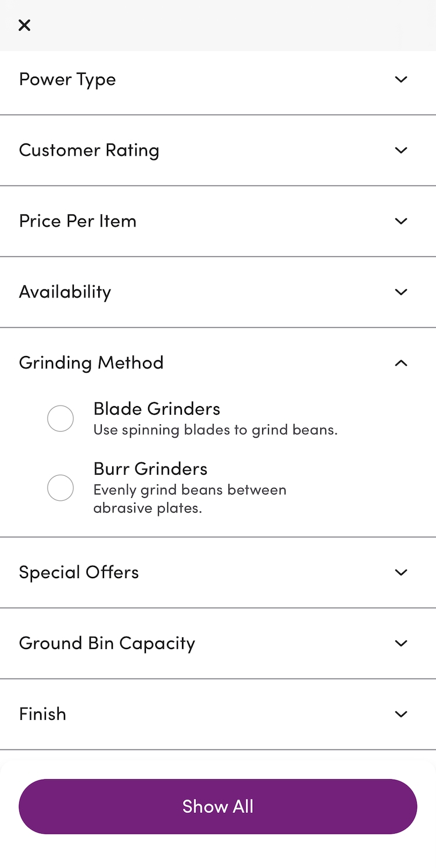The width and height of the screenshot is (436, 868).
Task: Tap the Availability filter label
Action: [65, 292]
